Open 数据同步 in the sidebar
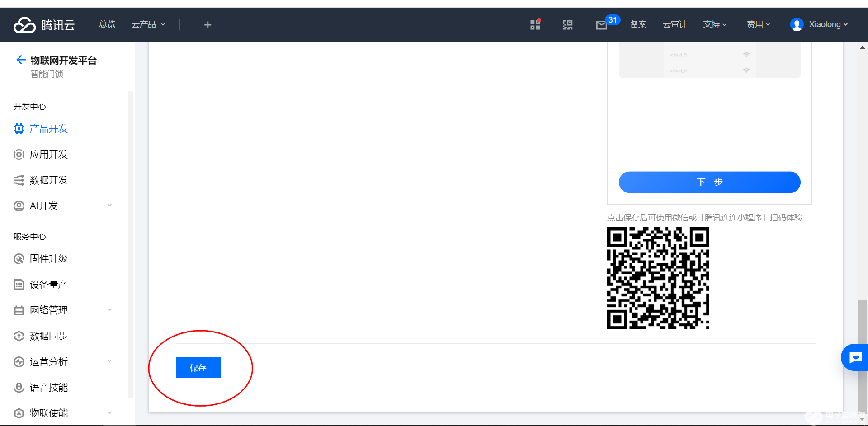 click(48, 336)
